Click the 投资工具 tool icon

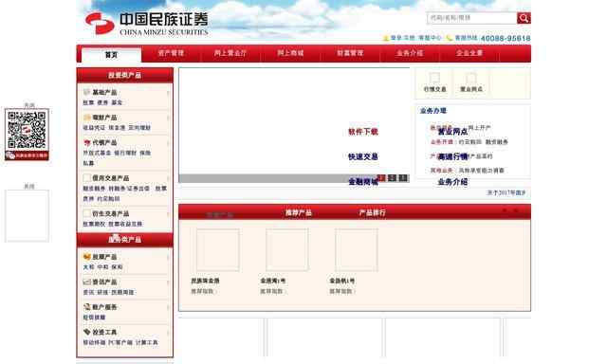(x=86, y=332)
